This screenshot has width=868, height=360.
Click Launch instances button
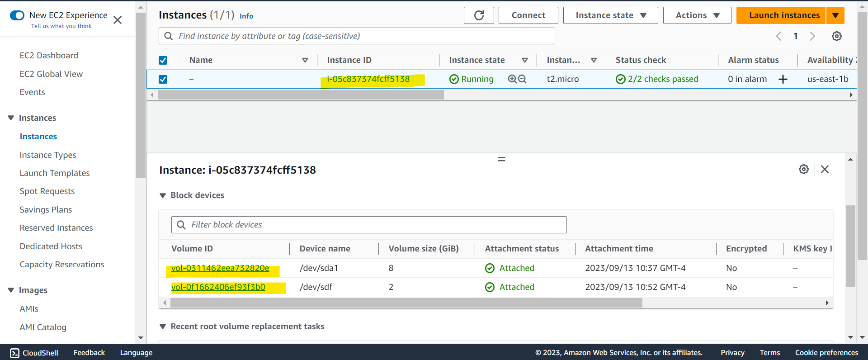pyautogui.click(x=781, y=15)
